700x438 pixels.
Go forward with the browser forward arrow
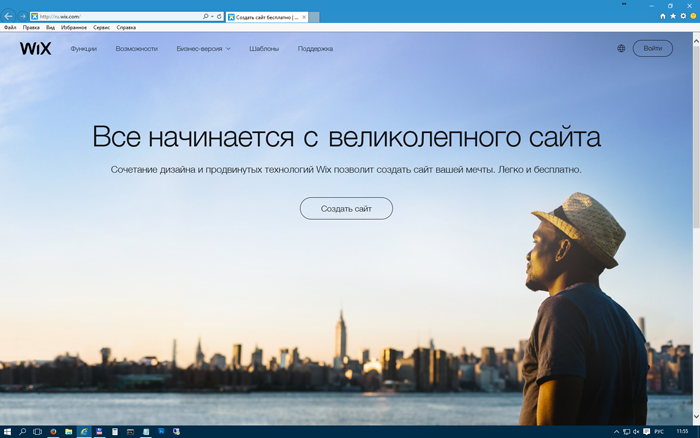23,17
